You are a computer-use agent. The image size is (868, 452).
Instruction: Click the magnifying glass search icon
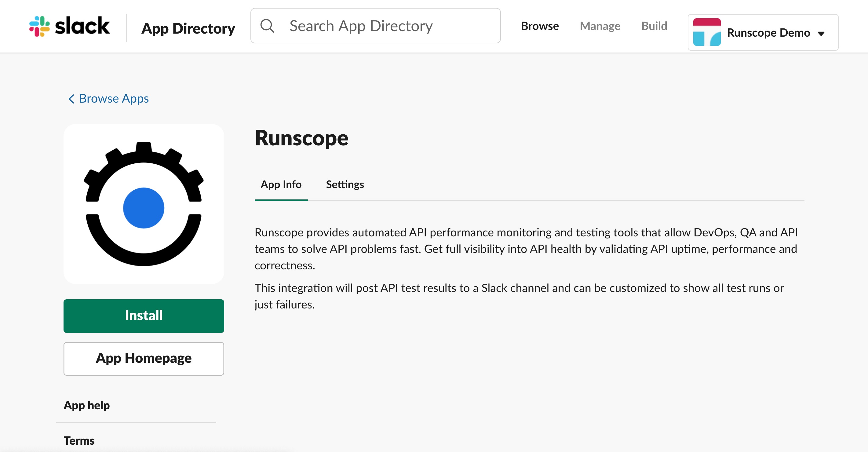tap(268, 26)
